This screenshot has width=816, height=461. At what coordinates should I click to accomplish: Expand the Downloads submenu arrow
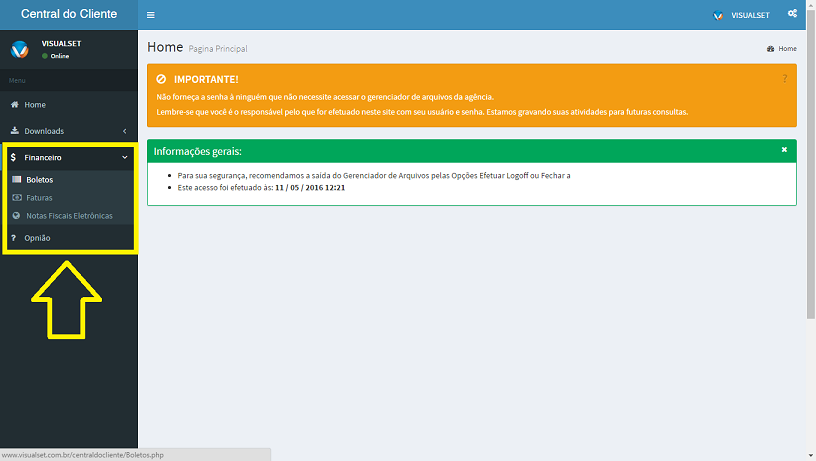point(124,131)
